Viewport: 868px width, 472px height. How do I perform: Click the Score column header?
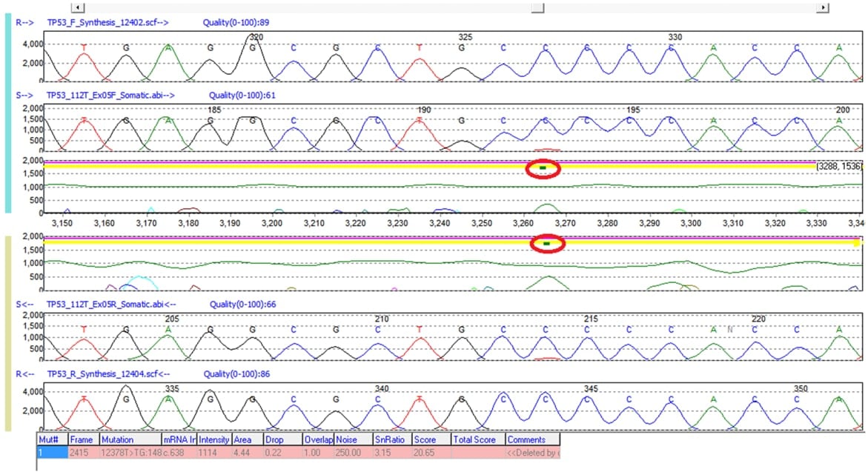431,439
